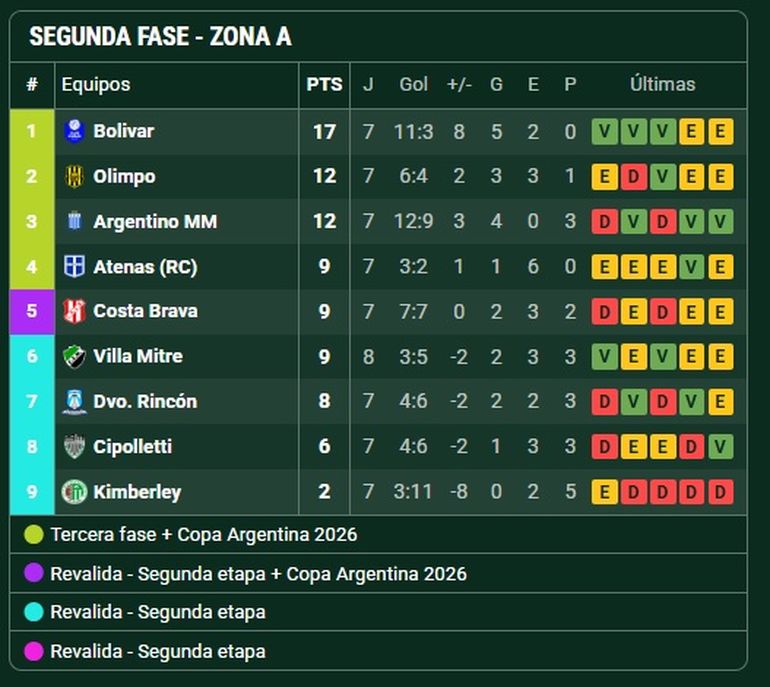
Task: Click the Gol column header
Action: point(414,85)
